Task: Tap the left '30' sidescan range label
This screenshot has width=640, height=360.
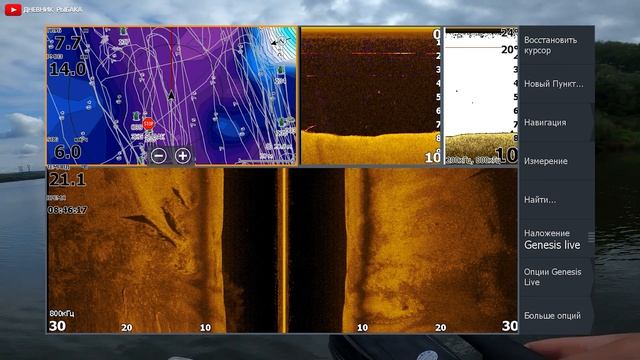Action: [x=57, y=326]
